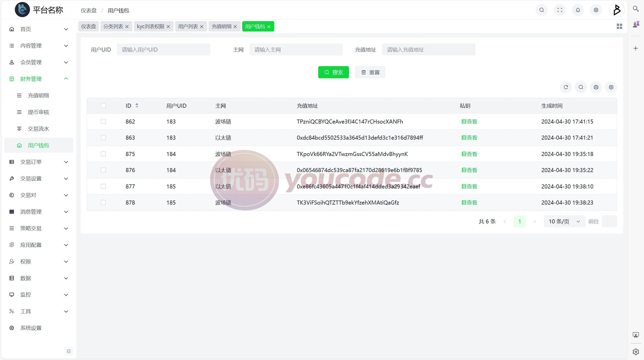The width and height of the screenshot is (644, 360).
Task: Check the row with ID 862
Action: coord(103,122)
